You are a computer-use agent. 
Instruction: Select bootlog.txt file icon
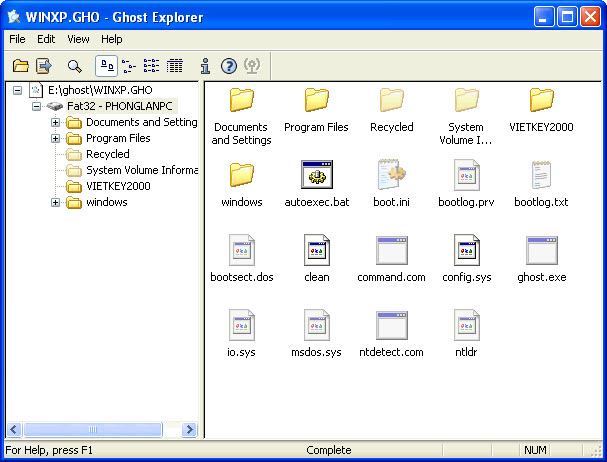click(542, 175)
